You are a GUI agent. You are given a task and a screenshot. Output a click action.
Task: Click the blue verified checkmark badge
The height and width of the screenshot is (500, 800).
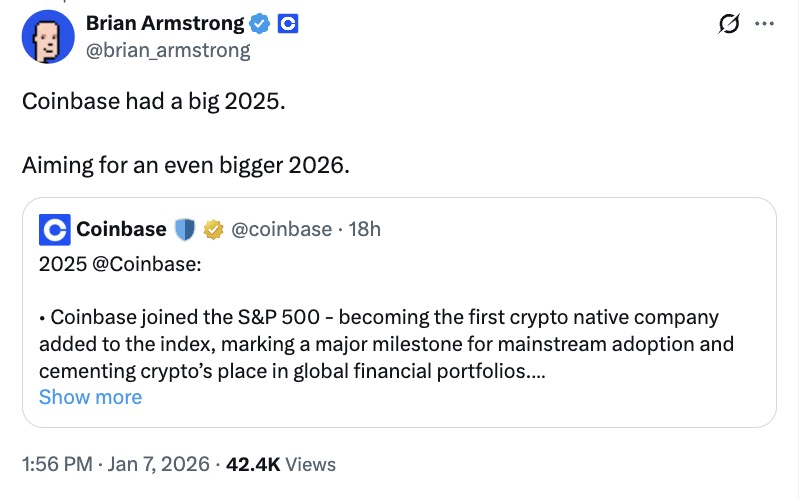point(259,22)
